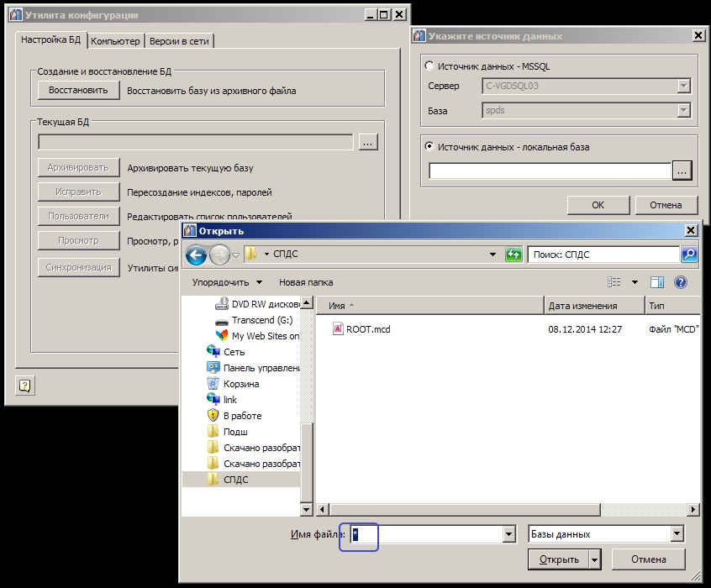Expand the Имя файла dropdown arrow

click(508, 533)
